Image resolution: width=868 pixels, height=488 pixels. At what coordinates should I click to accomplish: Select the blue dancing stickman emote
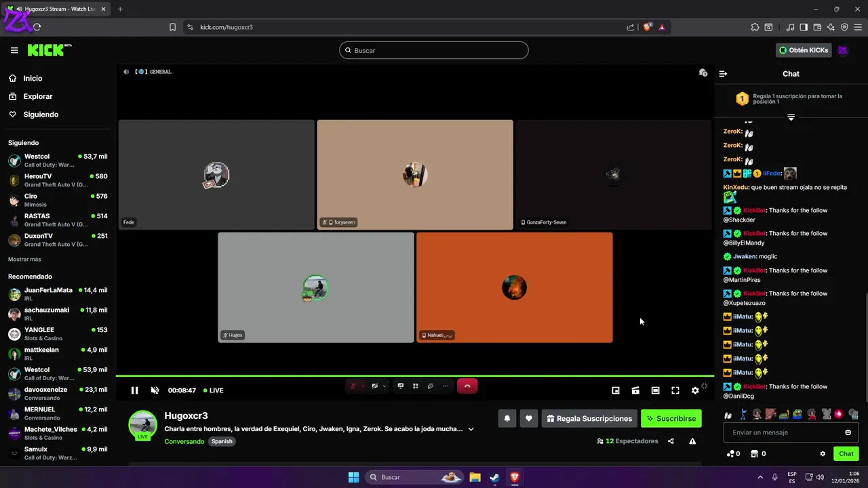point(743,414)
